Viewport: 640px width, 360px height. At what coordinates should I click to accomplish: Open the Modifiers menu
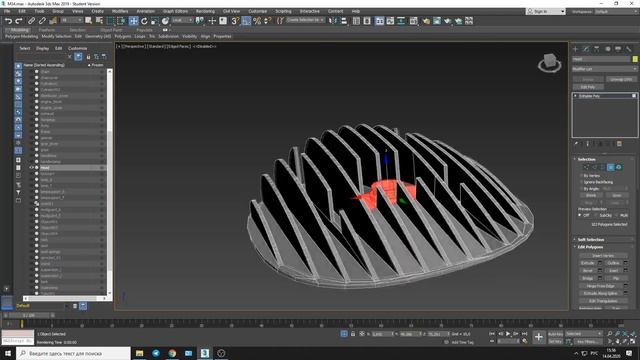coord(120,11)
